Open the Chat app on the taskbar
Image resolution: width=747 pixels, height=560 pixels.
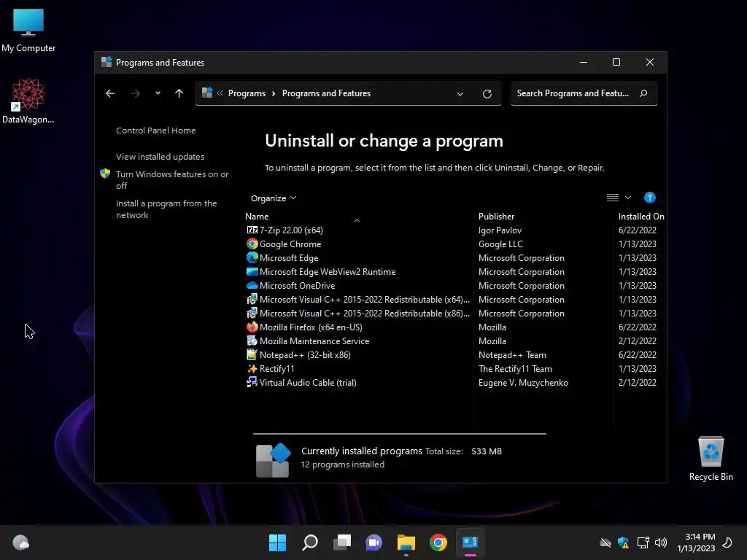pyautogui.click(x=374, y=542)
